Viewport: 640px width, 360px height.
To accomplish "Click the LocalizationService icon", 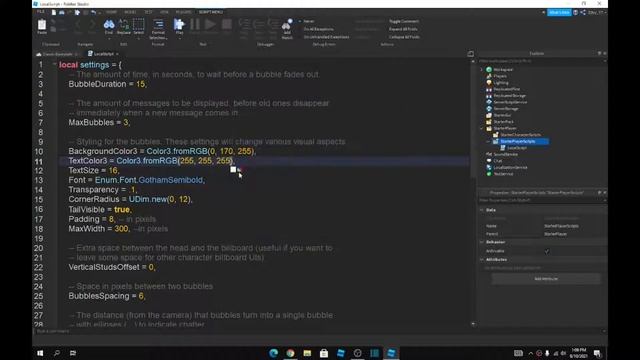I will coord(489,167).
